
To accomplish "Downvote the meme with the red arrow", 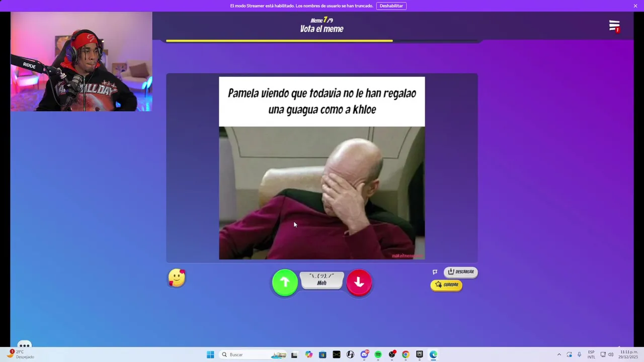I will (x=359, y=283).
